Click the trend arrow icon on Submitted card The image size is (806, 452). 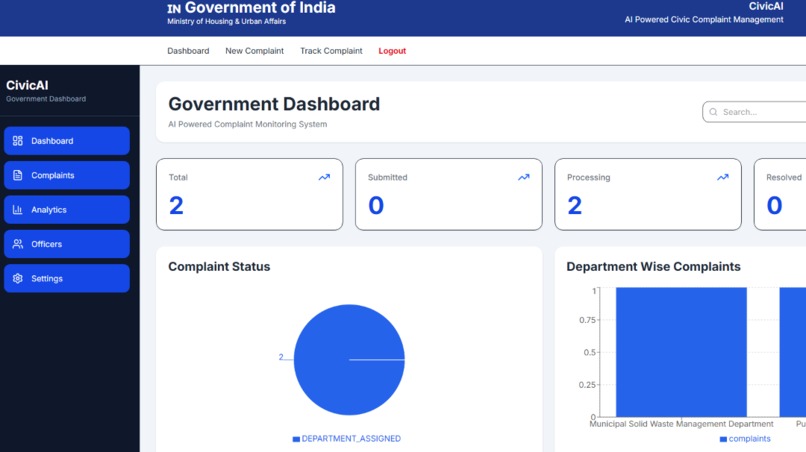[523, 177]
